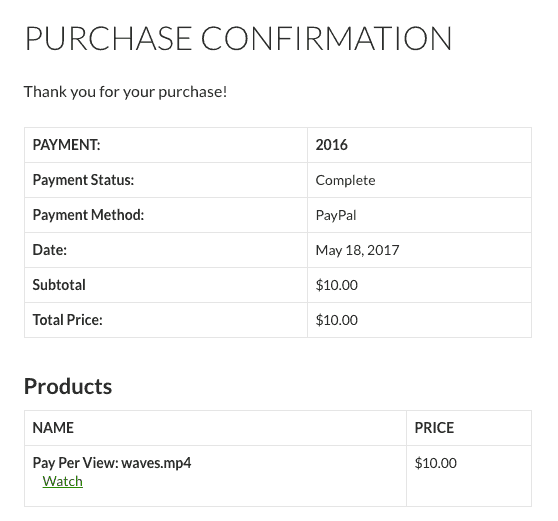The image size is (558, 521).
Task: Click the Total Price $10.00 amount
Action: [x=336, y=320]
